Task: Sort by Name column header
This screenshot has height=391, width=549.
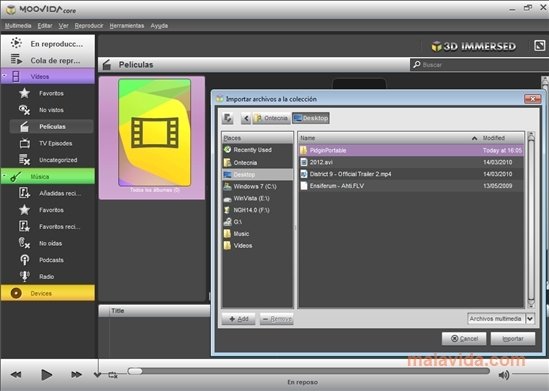Action: (x=388, y=138)
